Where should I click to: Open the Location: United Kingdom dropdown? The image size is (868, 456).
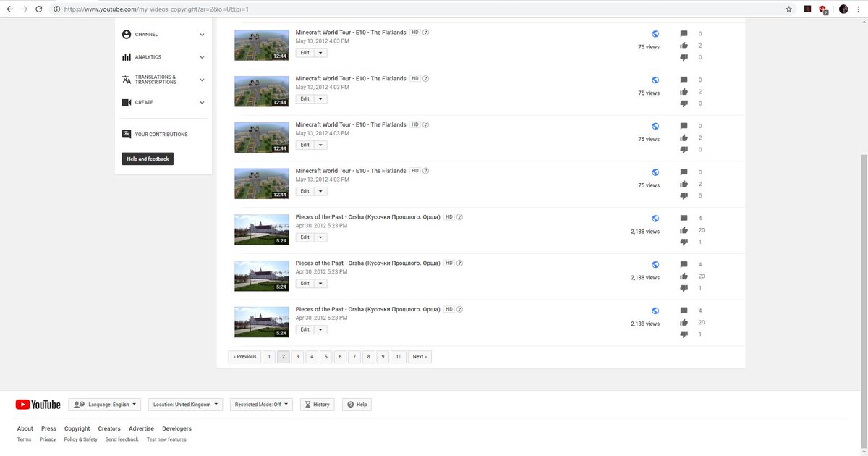[185, 405]
